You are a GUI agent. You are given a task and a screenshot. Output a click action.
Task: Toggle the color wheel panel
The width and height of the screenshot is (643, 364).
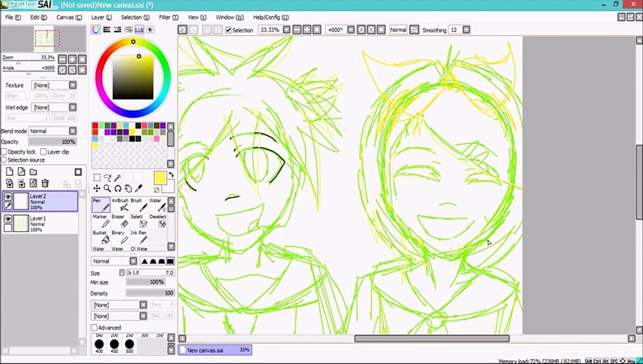click(x=96, y=30)
